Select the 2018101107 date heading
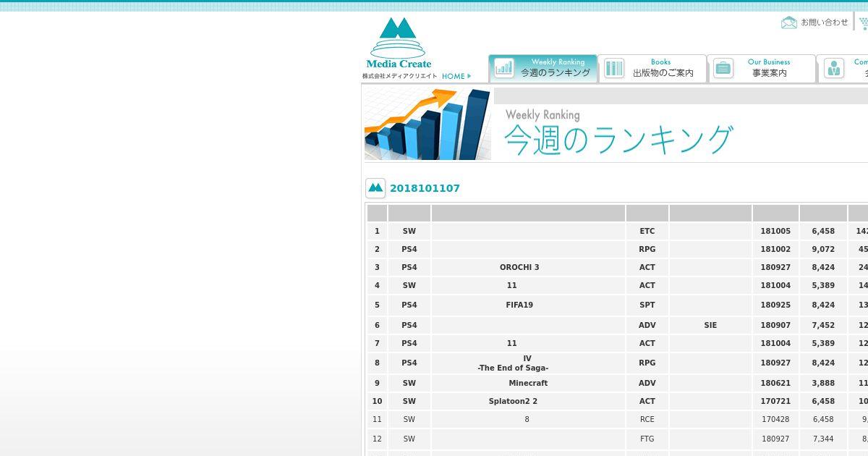This screenshot has width=868, height=456. tap(425, 188)
